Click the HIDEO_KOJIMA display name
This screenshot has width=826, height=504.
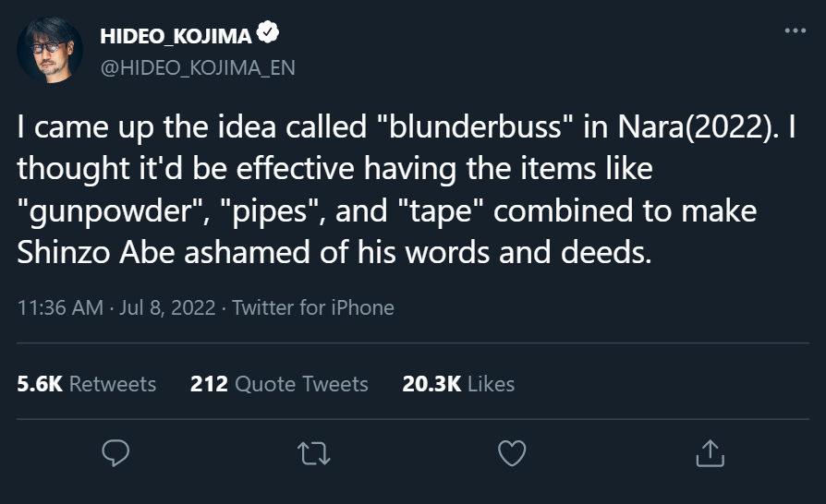(x=176, y=36)
